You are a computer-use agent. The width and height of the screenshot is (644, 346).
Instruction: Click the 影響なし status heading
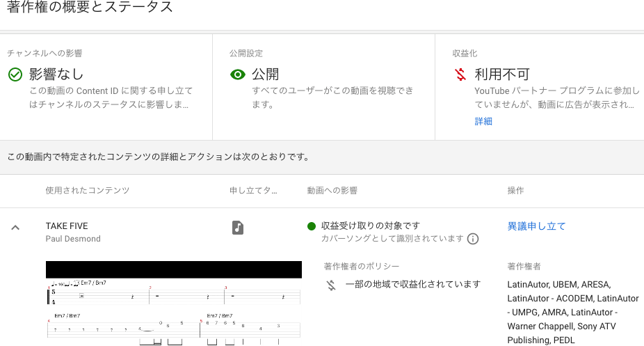coord(56,74)
